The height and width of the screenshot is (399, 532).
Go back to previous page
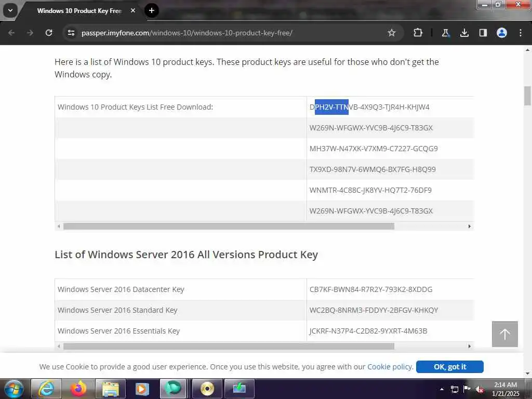pyautogui.click(x=11, y=33)
